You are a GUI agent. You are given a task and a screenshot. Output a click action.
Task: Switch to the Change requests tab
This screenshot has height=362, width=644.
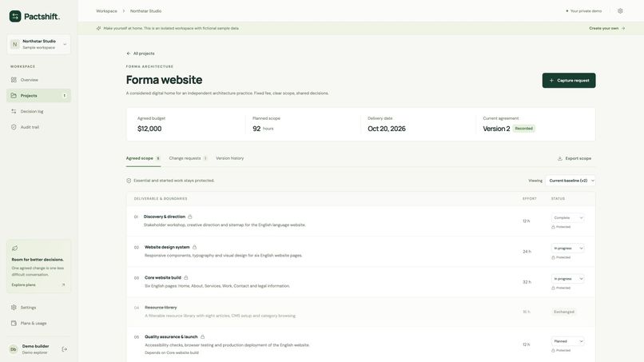tap(188, 158)
